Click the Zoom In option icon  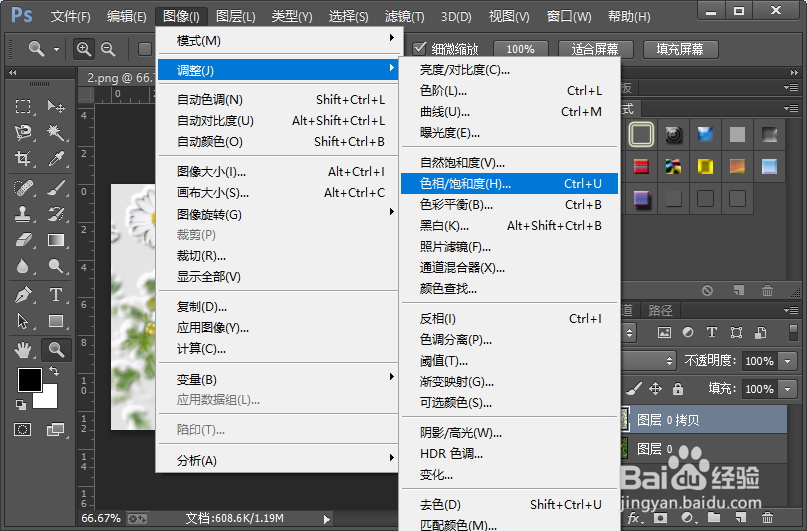coord(83,49)
